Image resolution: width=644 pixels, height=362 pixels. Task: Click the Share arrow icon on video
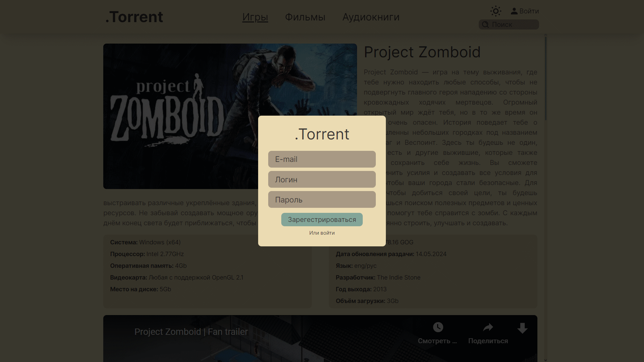coord(488,327)
